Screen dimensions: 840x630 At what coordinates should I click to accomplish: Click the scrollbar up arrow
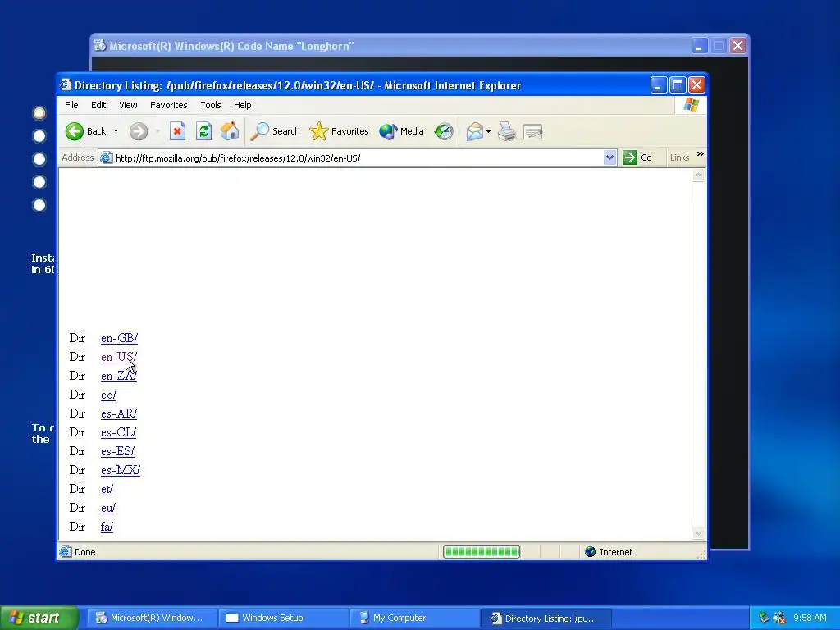click(698, 176)
